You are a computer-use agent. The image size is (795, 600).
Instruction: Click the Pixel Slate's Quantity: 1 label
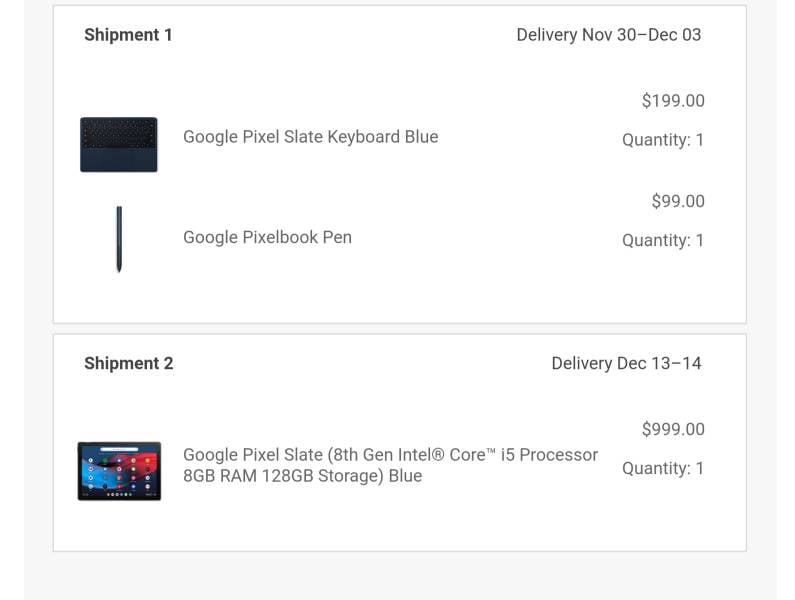pos(663,468)
